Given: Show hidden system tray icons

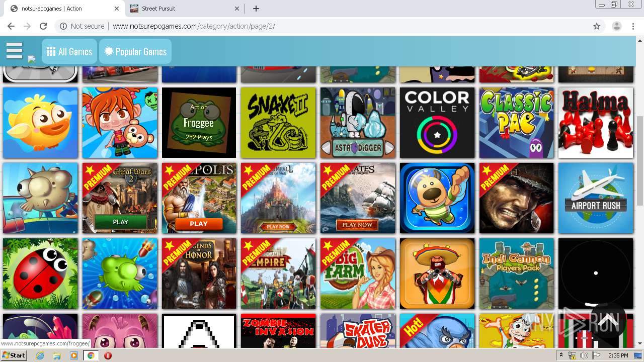Looking at the screenshot, I should (x=561, y=355).
